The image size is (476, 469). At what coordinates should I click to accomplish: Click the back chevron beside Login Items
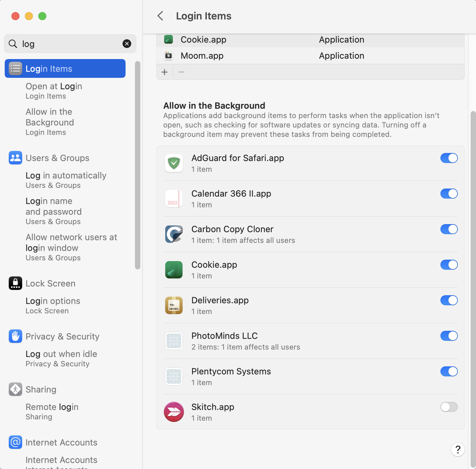pyautogui.click(x=160, y=16)
